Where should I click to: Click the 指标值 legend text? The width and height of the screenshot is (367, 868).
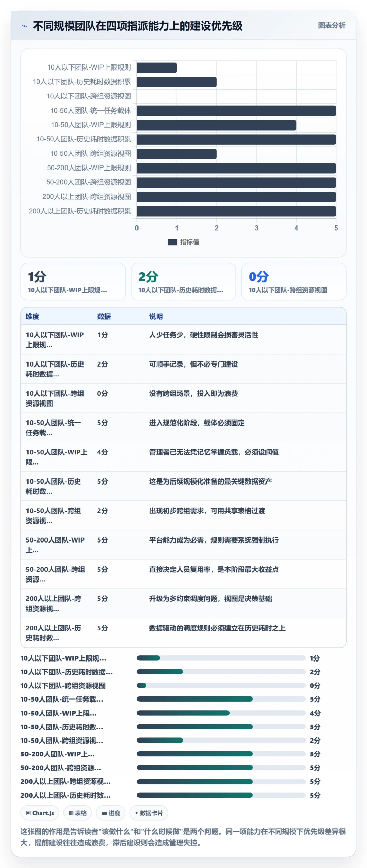189,242
